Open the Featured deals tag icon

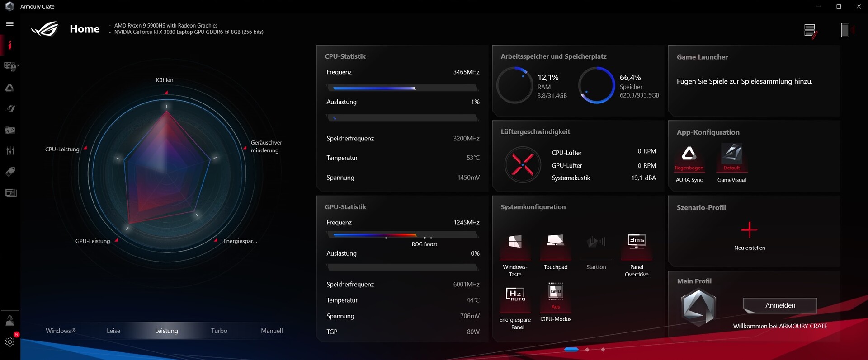point(10,172)
